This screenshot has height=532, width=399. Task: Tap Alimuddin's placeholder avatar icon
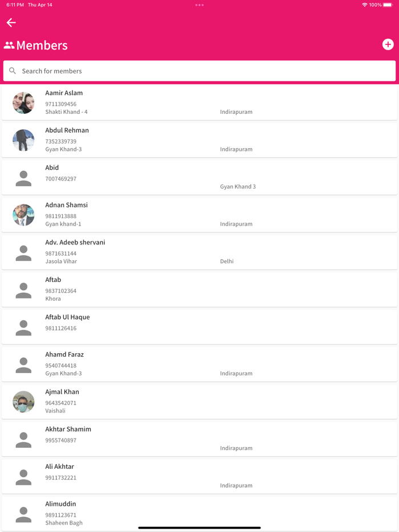click(23, 514)
